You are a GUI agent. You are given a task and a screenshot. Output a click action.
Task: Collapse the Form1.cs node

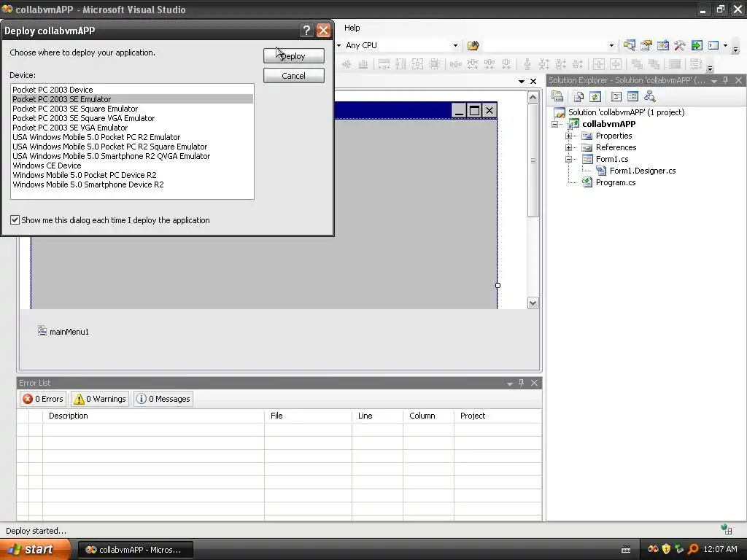pyautogui.click(x=568, y=159)
